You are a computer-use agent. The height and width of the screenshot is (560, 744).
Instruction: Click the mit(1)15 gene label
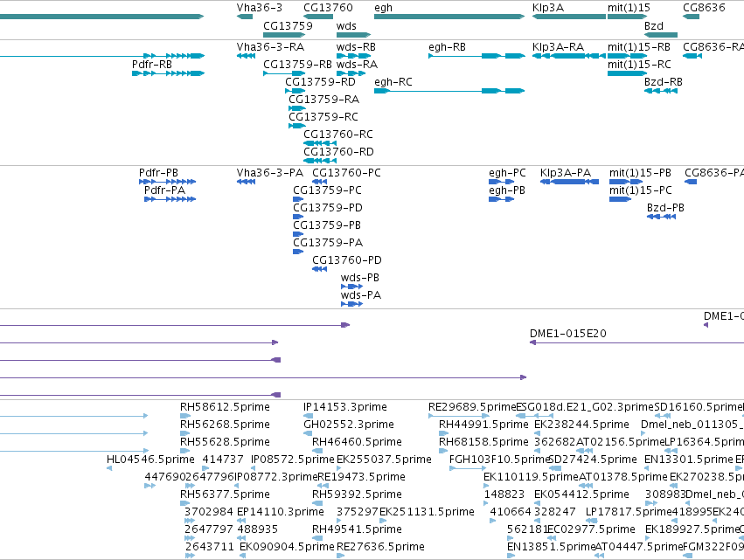pos(629,8)
